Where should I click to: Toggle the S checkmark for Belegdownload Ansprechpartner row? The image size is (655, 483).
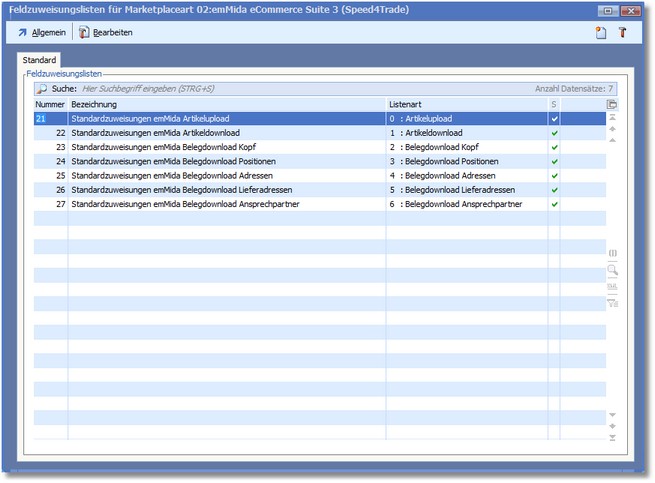(554, 204)
